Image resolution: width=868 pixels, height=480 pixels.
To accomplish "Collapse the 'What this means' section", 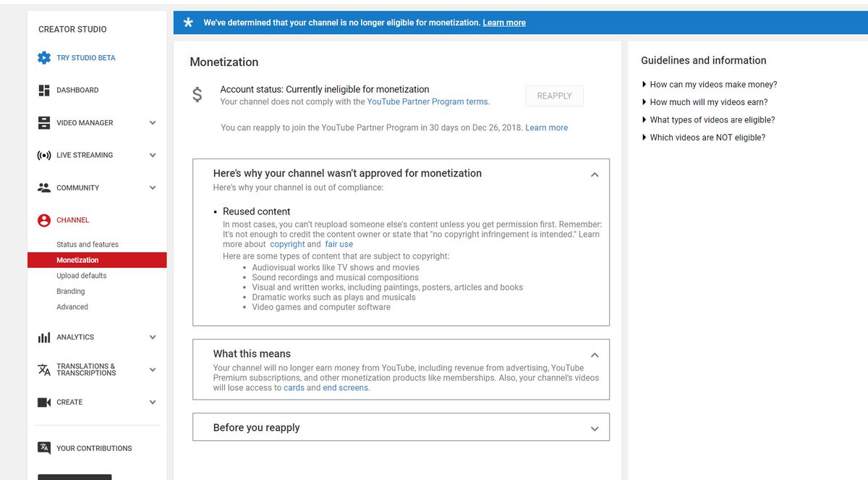I will [595, 355].
